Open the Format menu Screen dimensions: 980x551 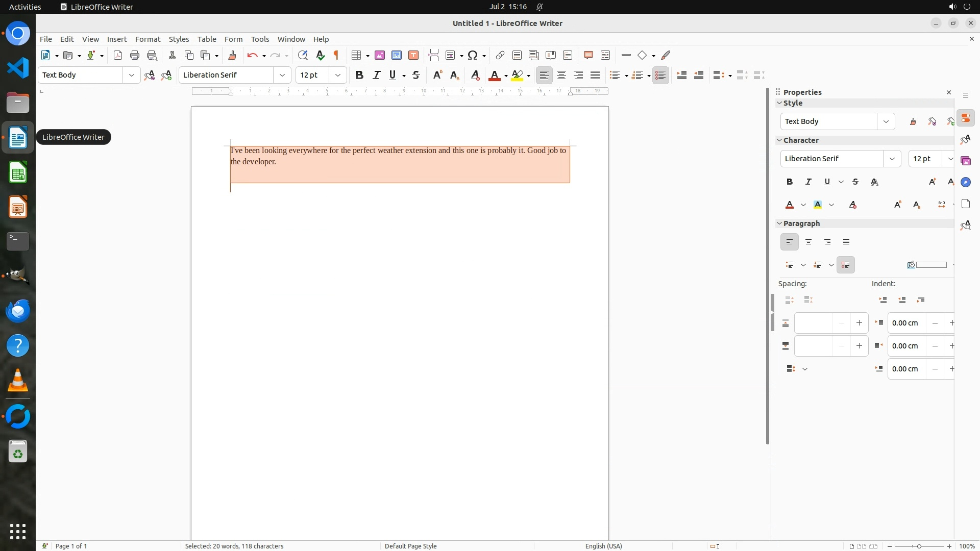pos(148,39)
